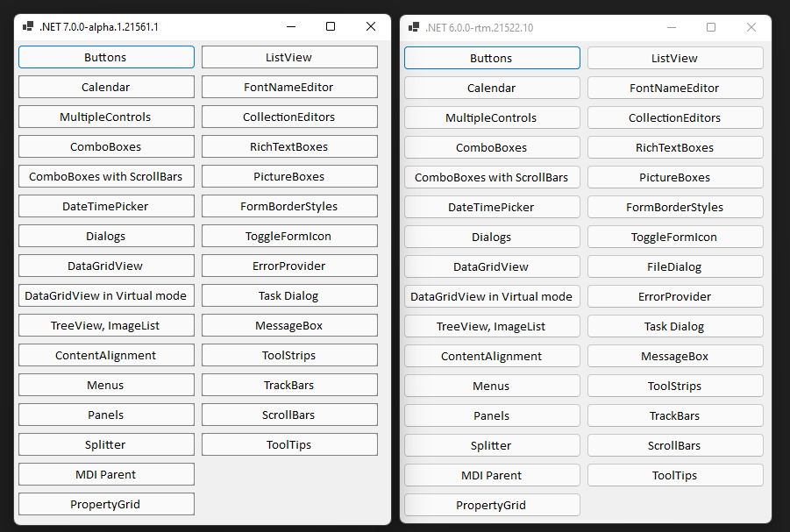Open ToolStrips in the .NET 7.0.0 window

point(289,355)
